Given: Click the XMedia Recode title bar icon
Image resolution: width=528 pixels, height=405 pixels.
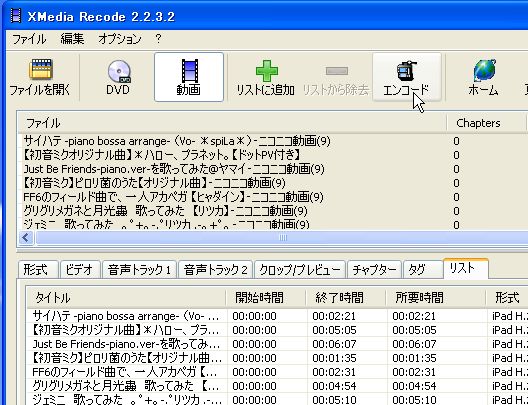Looking at the screenshot, I should 15,16.
